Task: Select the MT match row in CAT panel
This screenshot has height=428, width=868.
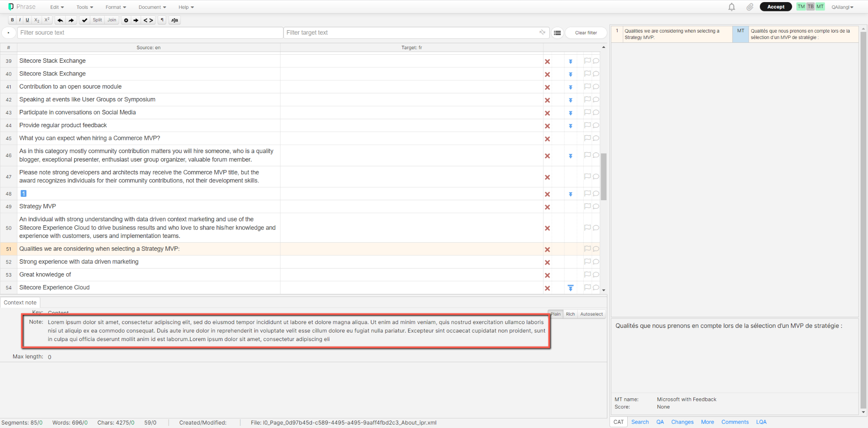Action: 735,34
